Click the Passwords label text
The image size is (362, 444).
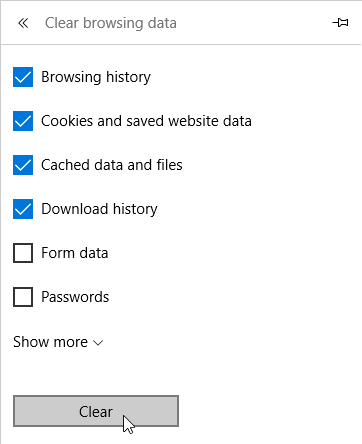coord(75,297)
